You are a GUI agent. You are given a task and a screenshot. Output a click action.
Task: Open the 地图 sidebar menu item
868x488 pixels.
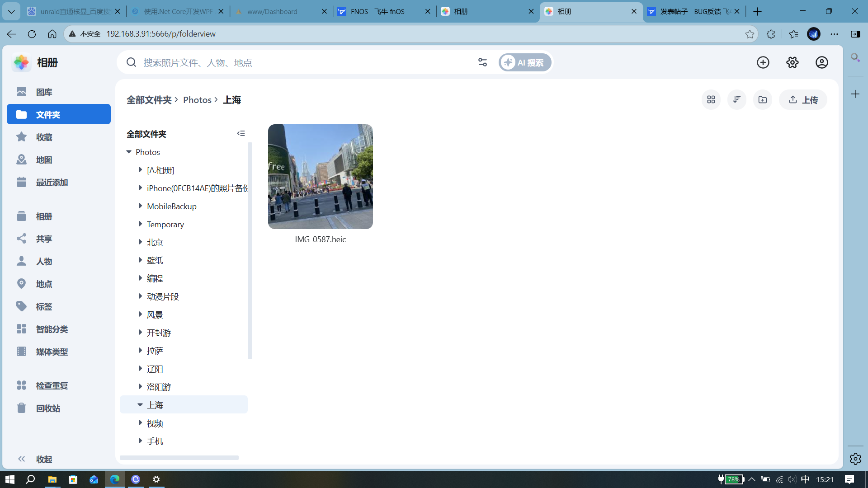pos(44,160)
